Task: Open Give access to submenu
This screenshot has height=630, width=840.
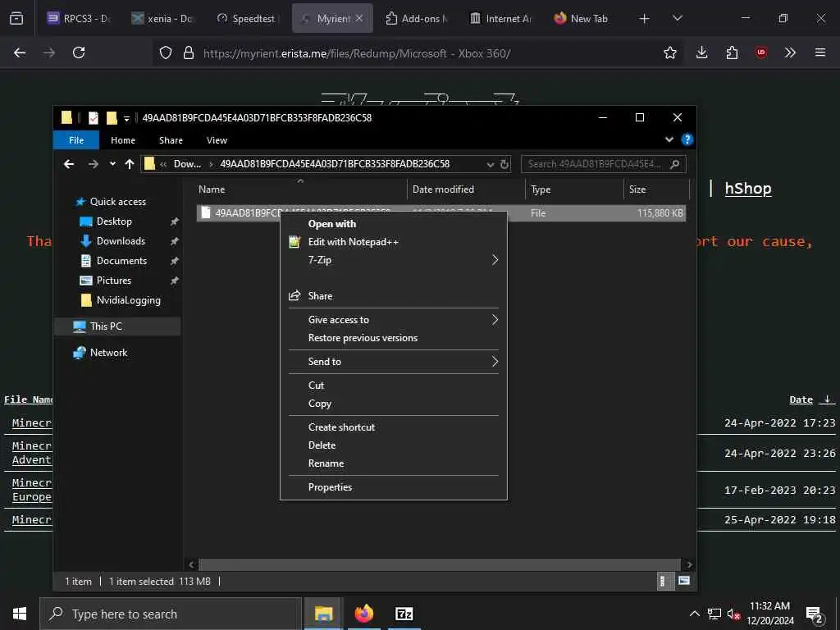Action: click(394, 319)
